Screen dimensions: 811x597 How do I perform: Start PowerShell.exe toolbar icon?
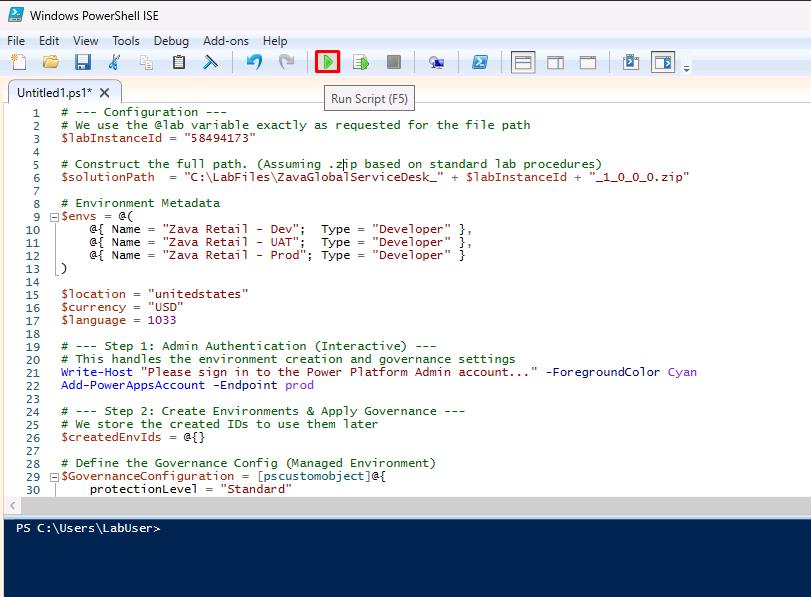pyautogui.click(x=480, y=63)
